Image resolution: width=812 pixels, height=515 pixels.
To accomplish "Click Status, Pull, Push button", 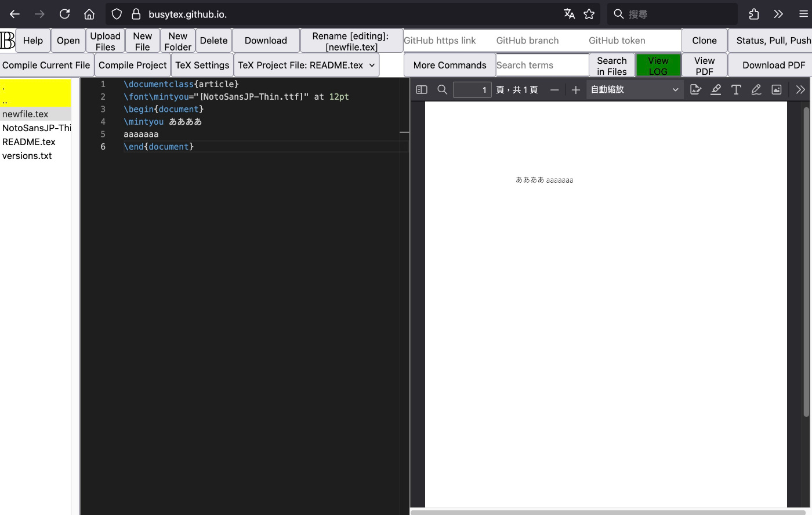I will point(770,41).
